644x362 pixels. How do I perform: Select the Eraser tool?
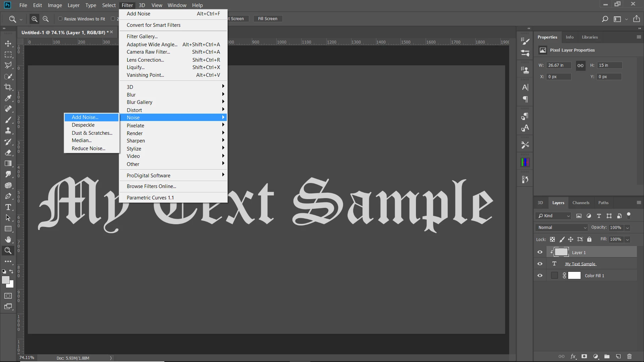8,153
